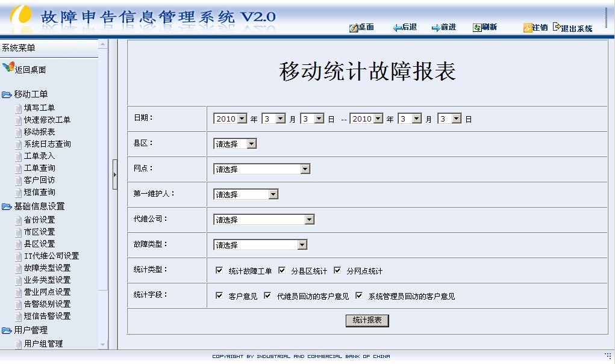
Task: Toggle the 分县区统计 checkbox
Action: [281, 271]
